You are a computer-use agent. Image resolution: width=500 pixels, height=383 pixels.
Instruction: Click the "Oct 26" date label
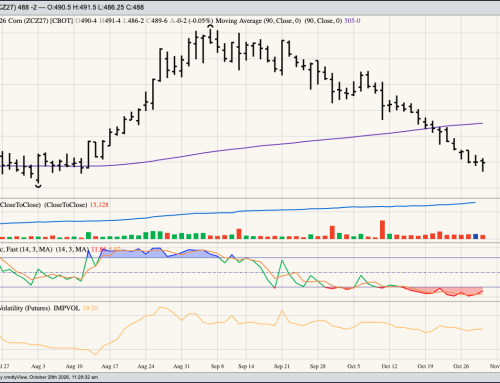tap(461, 366)
